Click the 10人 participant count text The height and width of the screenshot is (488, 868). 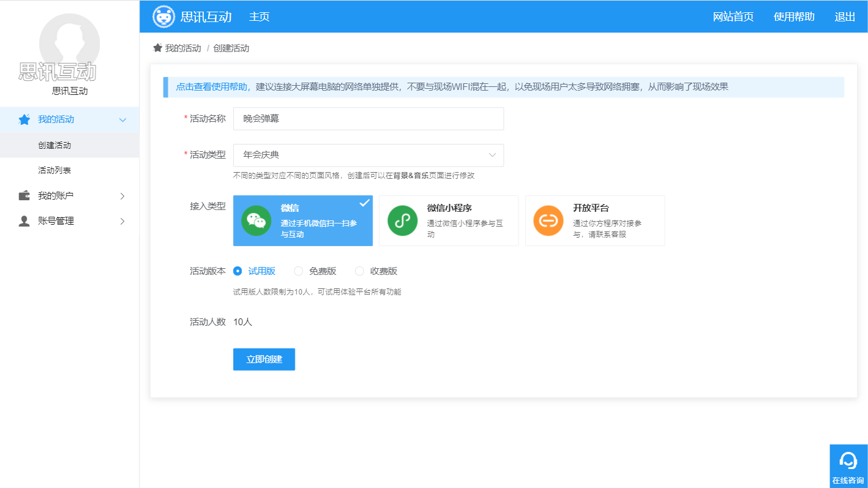[x=243, y=321]
